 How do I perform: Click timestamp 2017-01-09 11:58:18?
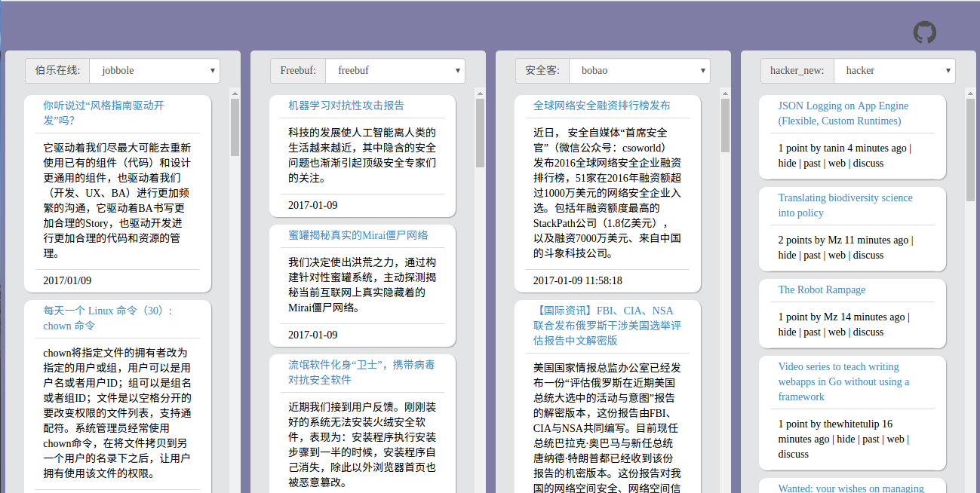[578, 280]
